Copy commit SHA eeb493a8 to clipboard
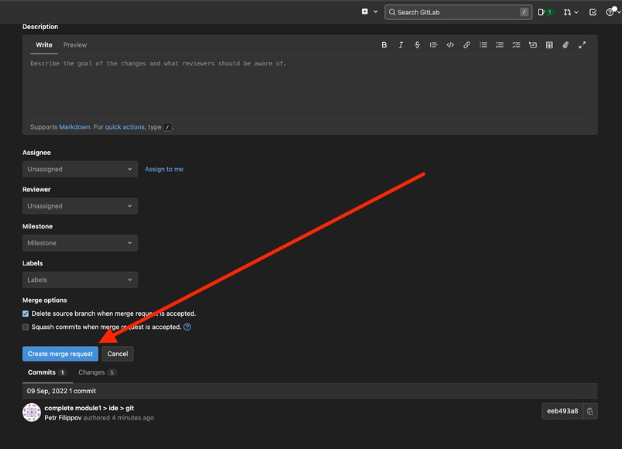Viewport: 622px width, 449px height. point(590,411)
